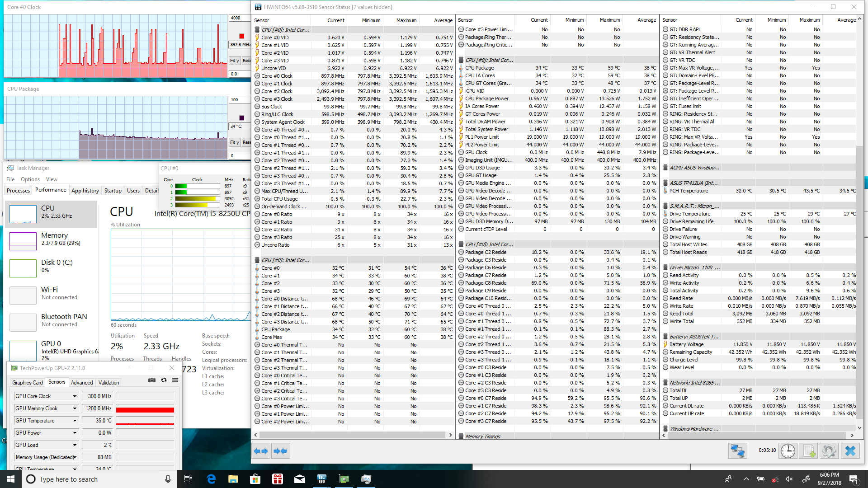This screenshot has height=488, width=868.
Task: Expand the GPU Core Clock dropdown
Action: click(75, 396)
